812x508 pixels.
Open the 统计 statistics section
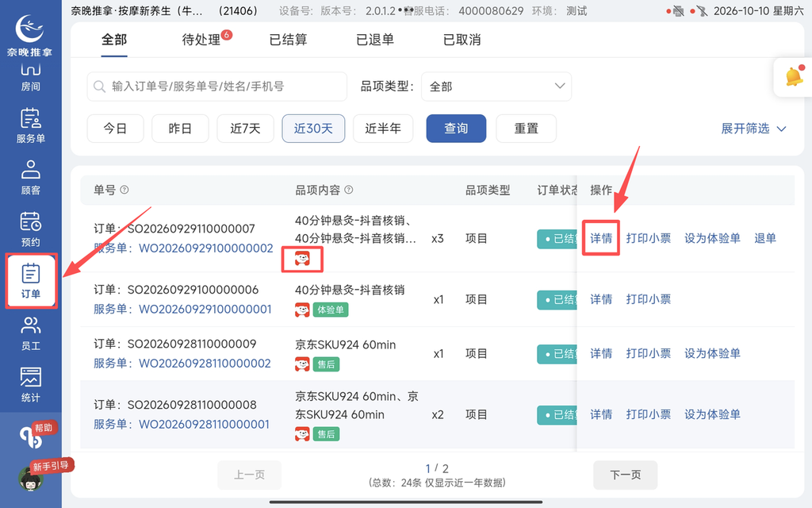[x=31, y=385]
